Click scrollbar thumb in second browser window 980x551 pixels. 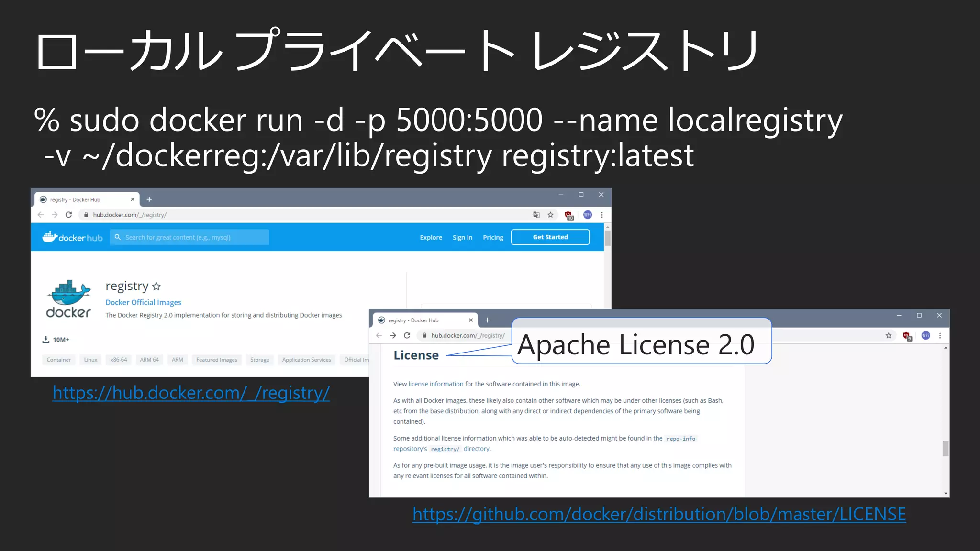point(946,449)
